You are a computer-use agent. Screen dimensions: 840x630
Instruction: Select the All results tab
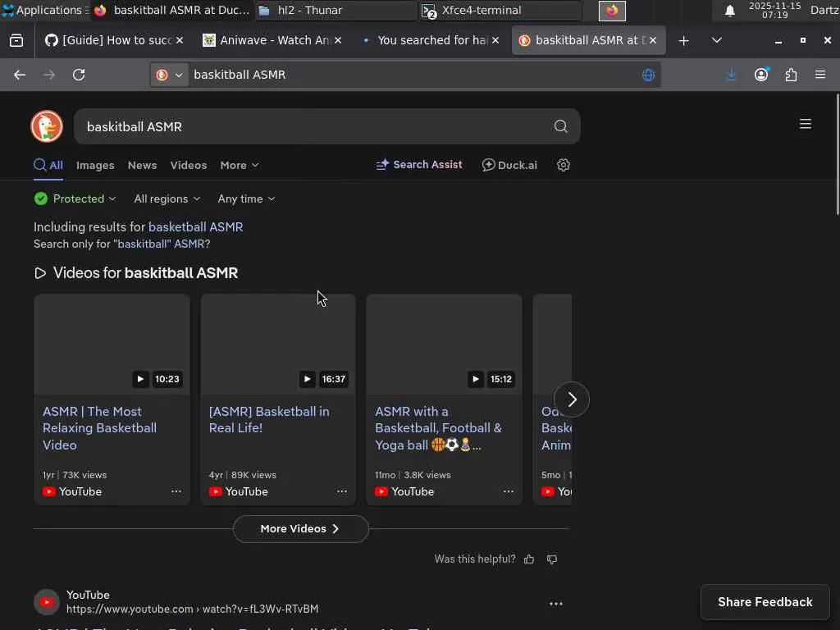click(48, 166)
